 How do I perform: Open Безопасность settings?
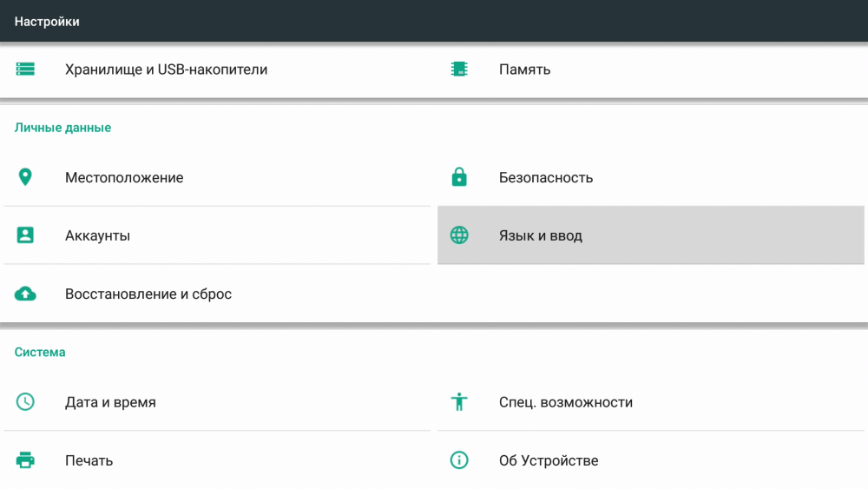point(545,177)
